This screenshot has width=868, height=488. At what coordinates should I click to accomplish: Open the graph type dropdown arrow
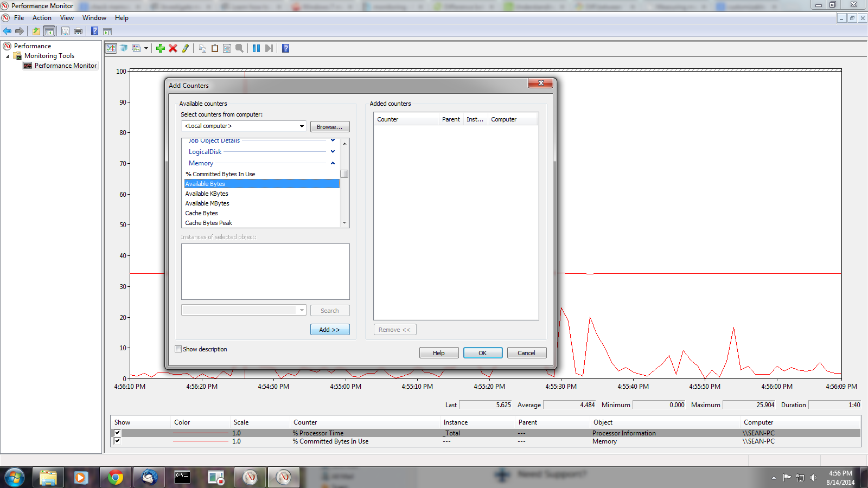point(146,48)
